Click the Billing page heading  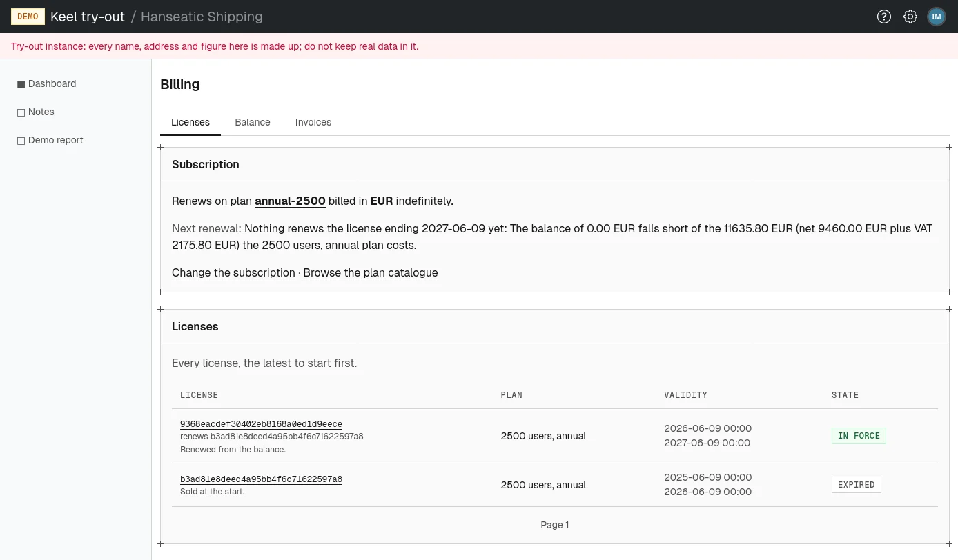point(180,84)
